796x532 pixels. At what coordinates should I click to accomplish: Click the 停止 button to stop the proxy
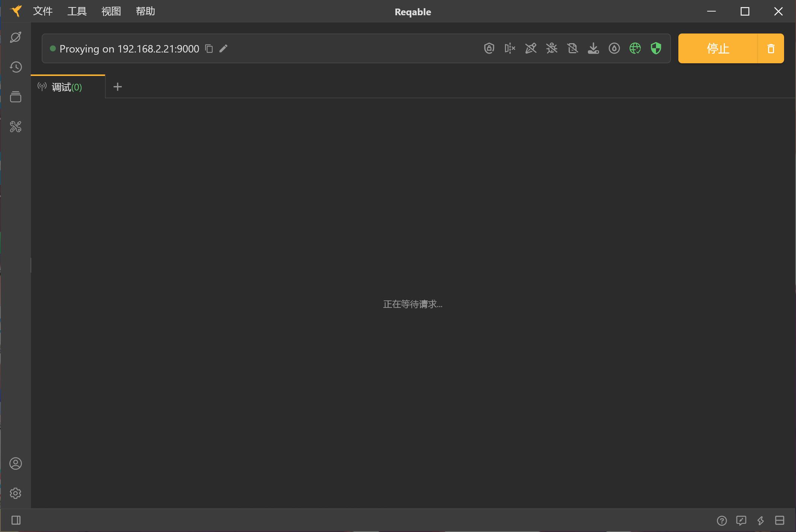click(718, 48)
